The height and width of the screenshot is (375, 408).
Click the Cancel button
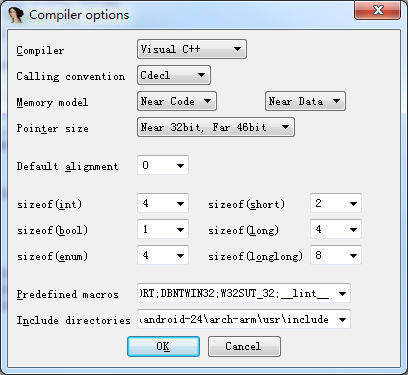pos(244,346)
